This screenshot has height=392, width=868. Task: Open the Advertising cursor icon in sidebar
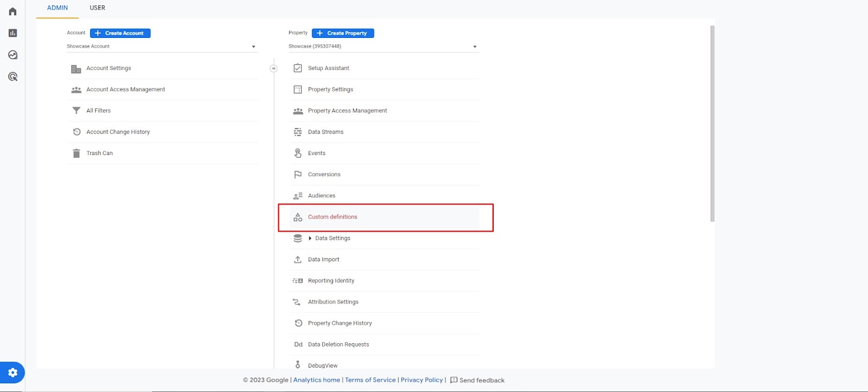(x=12, y=76)
